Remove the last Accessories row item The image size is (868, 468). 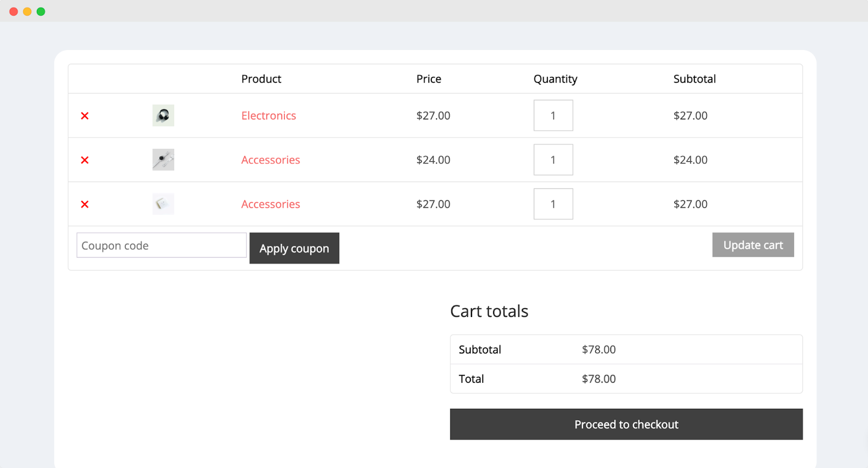tap(85, 205)
